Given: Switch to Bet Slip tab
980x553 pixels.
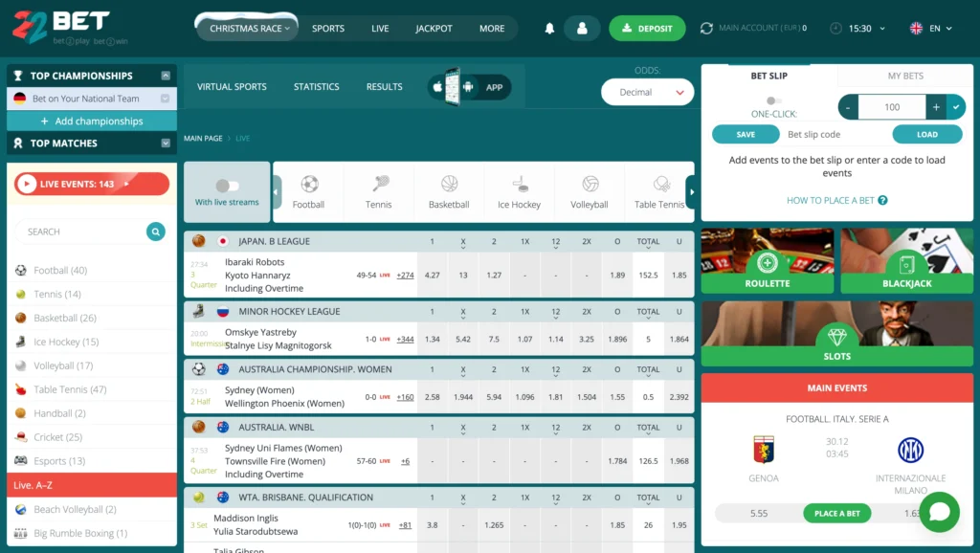Looking at the screenshot, I should click(768, 76).
